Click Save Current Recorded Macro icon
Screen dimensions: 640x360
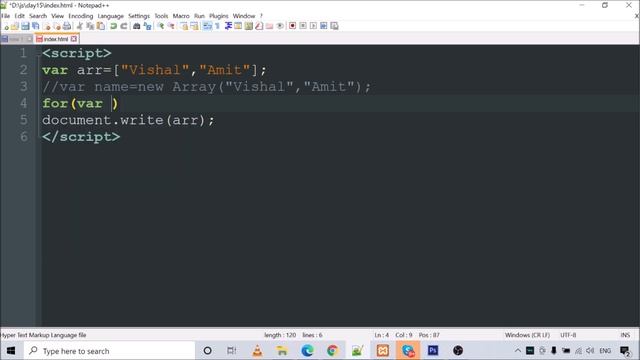pyautogui.click(x=334, y=26)
